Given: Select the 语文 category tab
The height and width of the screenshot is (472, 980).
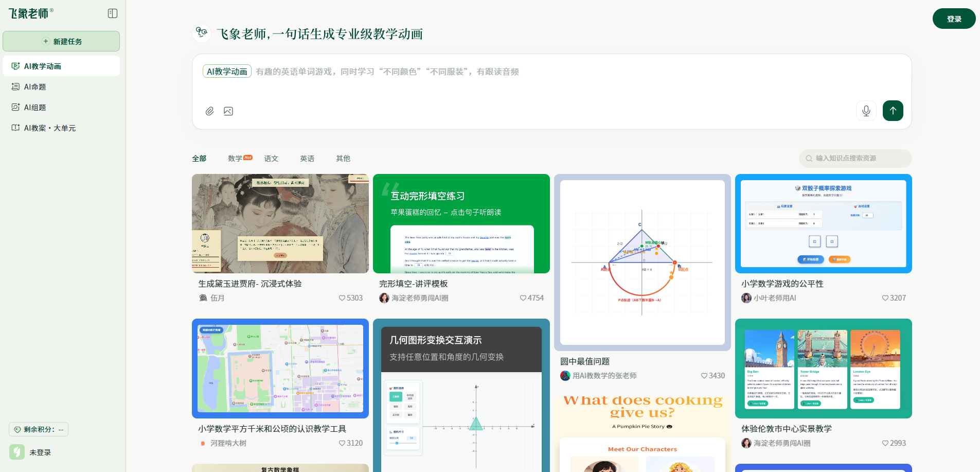Looking at the screenshot, I should click(x=271, y=159).
